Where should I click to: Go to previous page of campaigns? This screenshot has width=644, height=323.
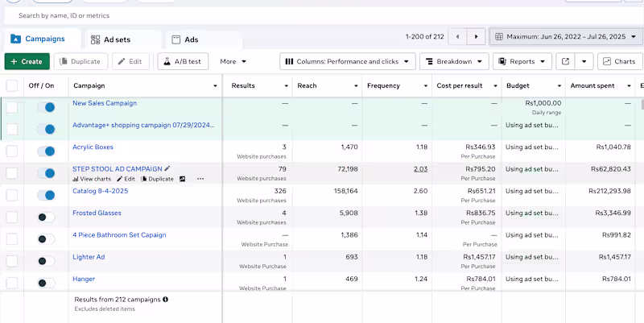point(458,37)
